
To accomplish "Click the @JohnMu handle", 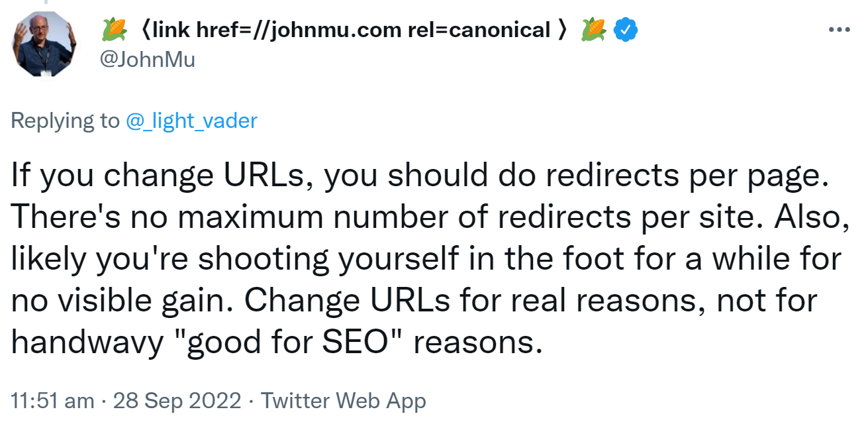I will pyautogui.click(x=147, y=60).
